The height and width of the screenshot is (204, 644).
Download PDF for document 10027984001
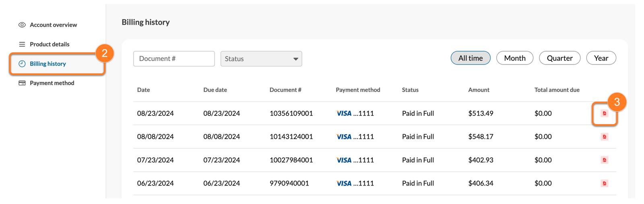(604, 160)
